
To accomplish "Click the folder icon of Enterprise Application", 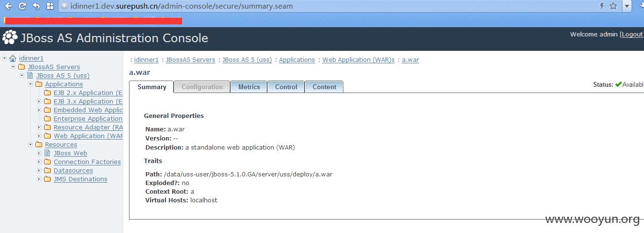I will coord(47,119).
